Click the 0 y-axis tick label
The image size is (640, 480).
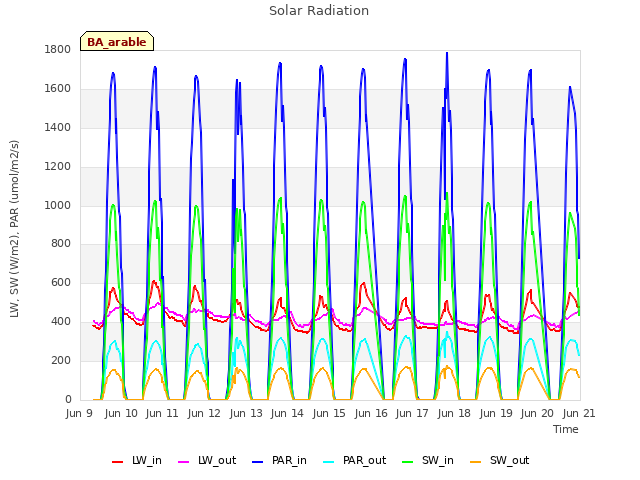pos(68,400)
